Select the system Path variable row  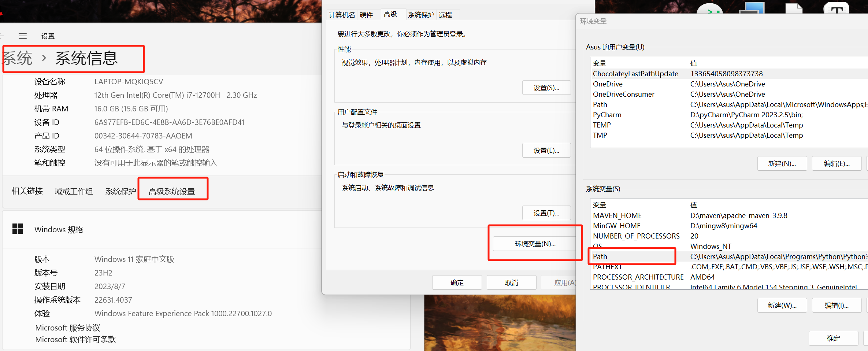coord(729,256)
